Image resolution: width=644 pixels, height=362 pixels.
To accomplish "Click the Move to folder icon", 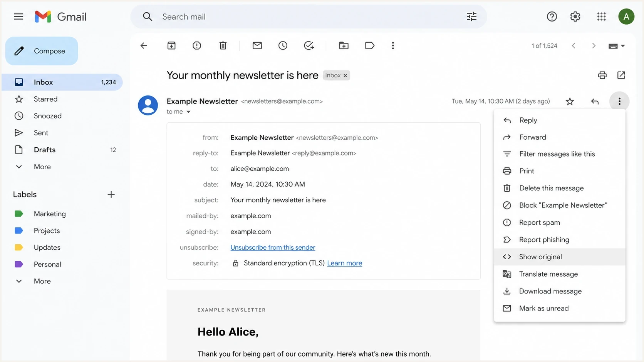I will [344, 45].
